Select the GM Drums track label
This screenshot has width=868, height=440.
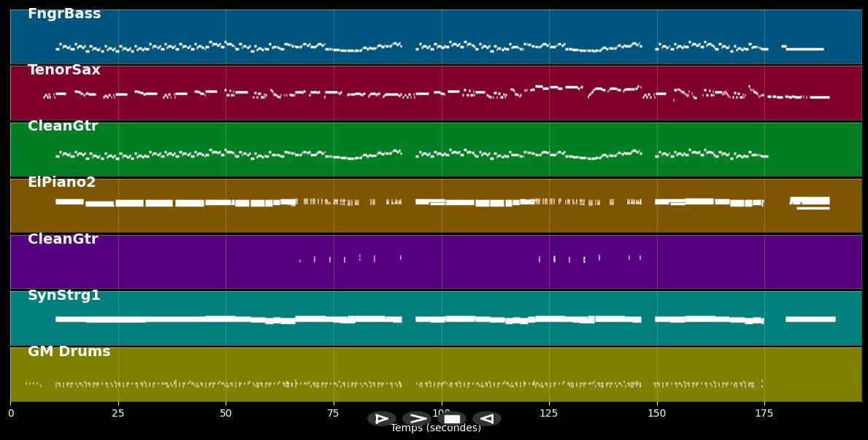click(x=69, y=352)
